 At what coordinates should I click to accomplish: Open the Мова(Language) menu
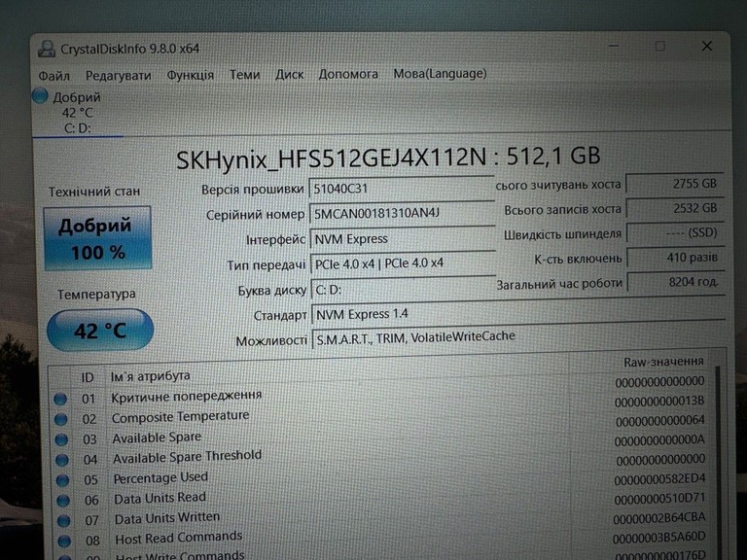click(440, 73)
